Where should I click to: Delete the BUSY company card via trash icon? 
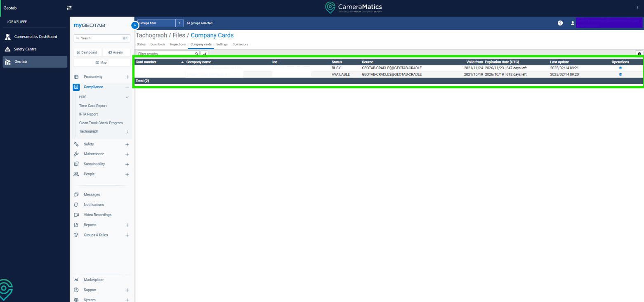click(x=620, y=68)
